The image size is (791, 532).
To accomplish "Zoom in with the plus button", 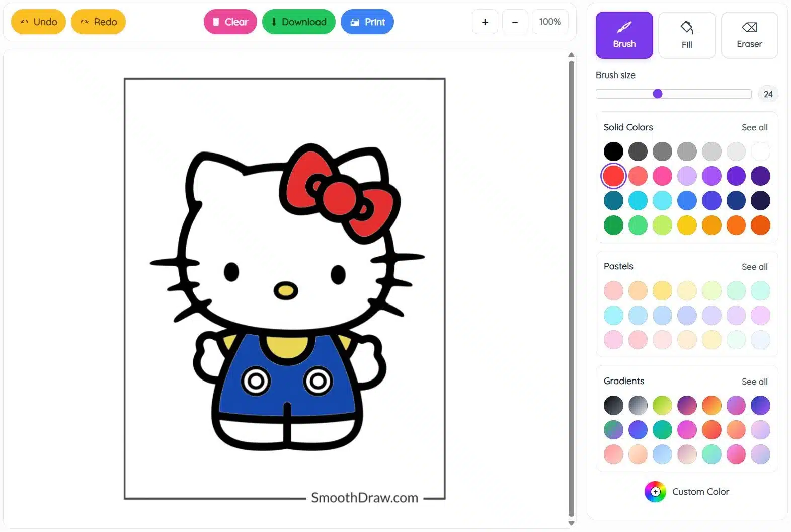I will [x=485, y=22].
